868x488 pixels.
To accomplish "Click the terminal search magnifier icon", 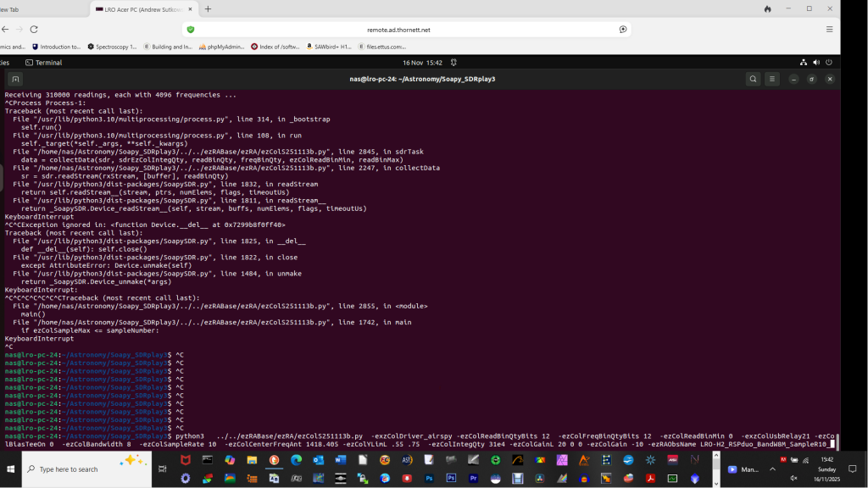I will pyautogui.click(x=753, y=79).
